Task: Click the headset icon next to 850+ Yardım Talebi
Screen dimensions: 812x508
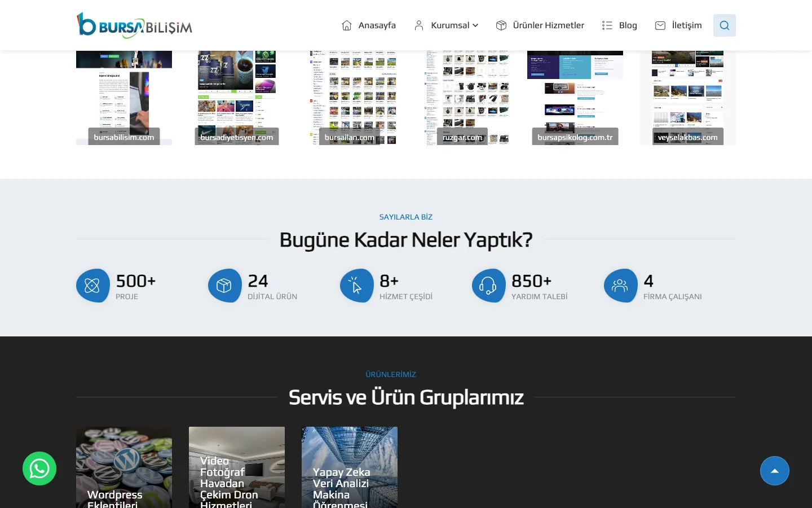Action: coord(489,286)
